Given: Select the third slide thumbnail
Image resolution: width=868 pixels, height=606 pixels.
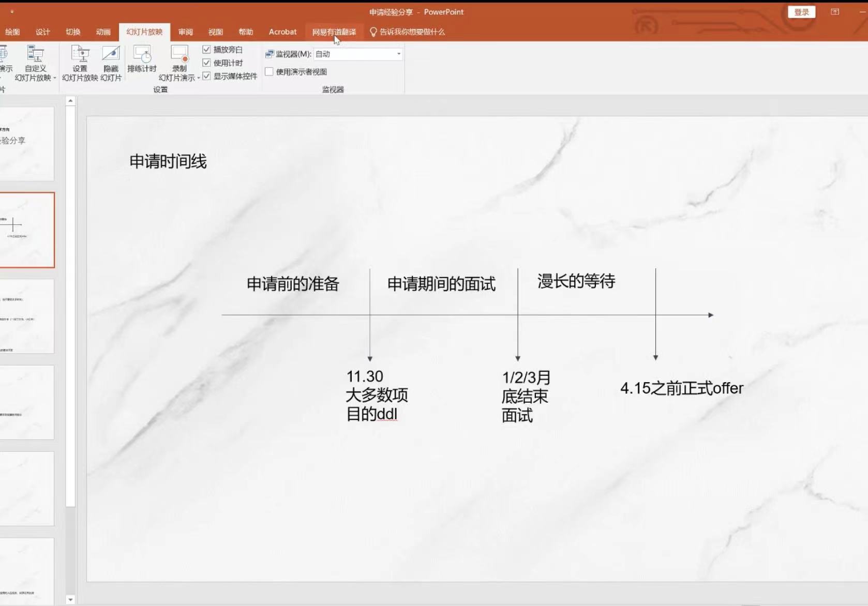Looking at the screenshot, I should 27,316.
